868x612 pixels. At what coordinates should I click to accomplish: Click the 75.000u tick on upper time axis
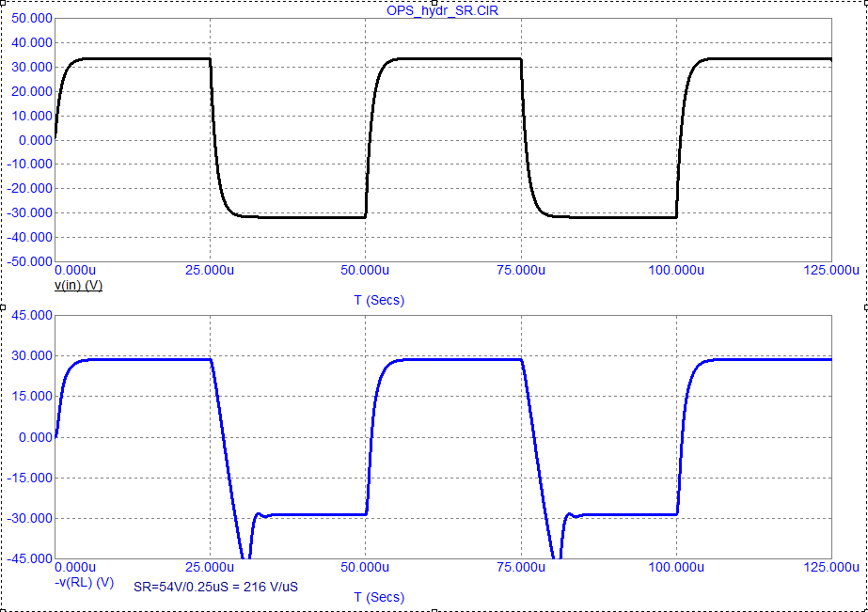(x=521, y=270)
